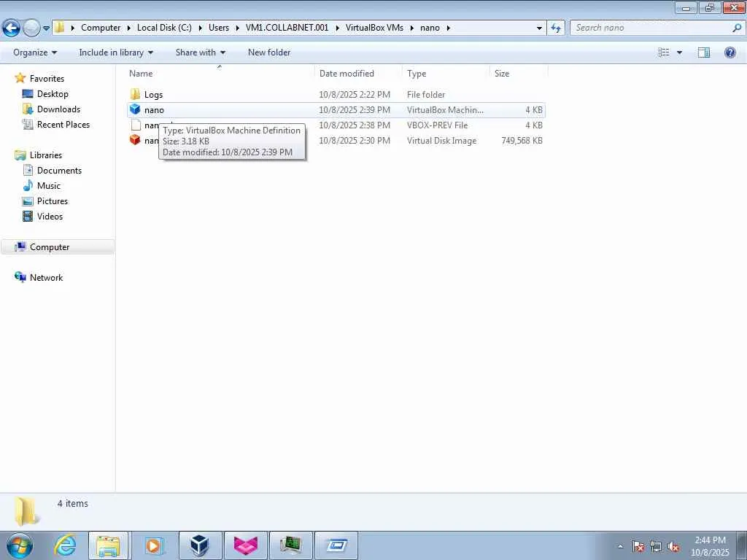
Task: Click the taskbar clock showing 2:44 PM
Action: [710, 546]
